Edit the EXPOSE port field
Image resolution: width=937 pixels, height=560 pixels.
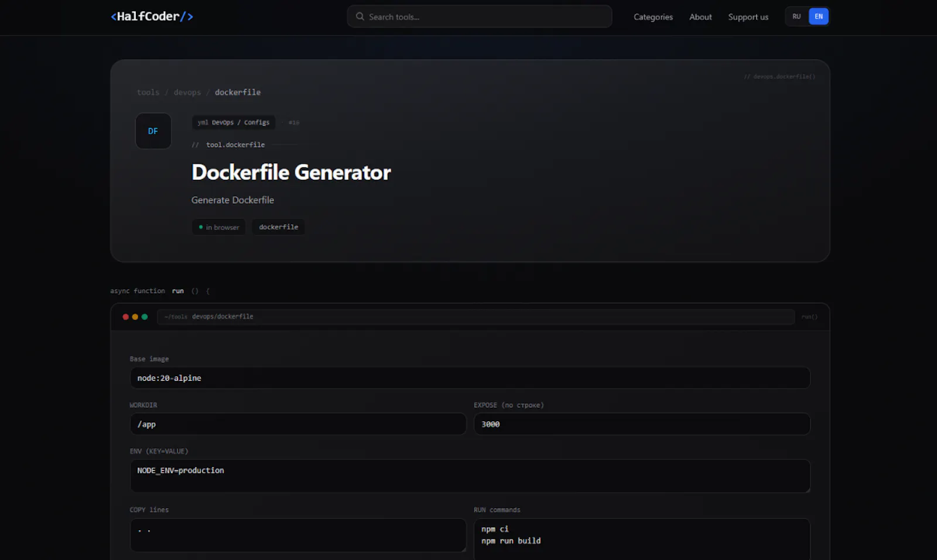pyautogui.click(x=642, y=424)
